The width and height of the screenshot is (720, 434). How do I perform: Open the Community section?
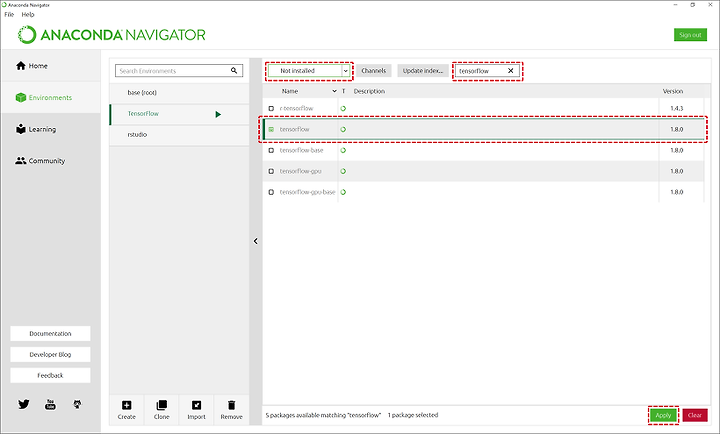[51, 161]
